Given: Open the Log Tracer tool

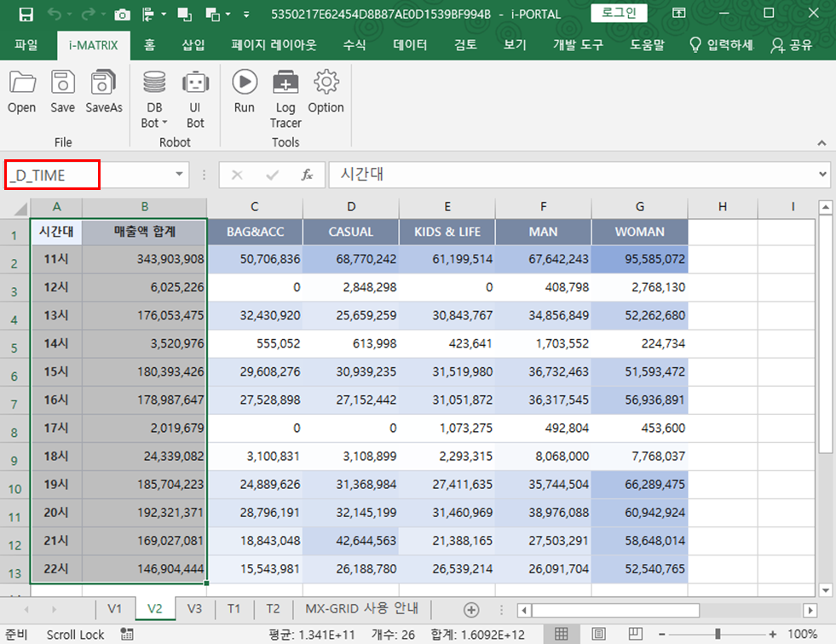Looking at the screenshot, I should coord(285,98).
